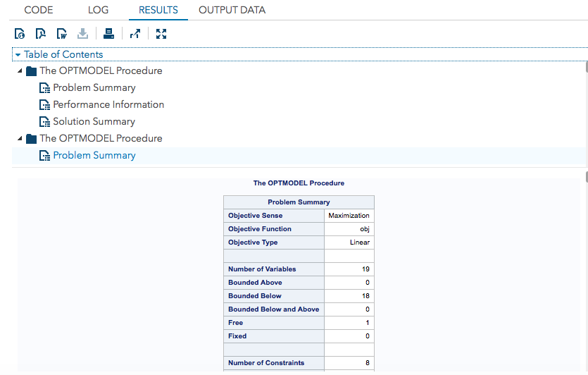Maximize the results view
Viewport: 588px width, 375px height.
click(161, 33)
